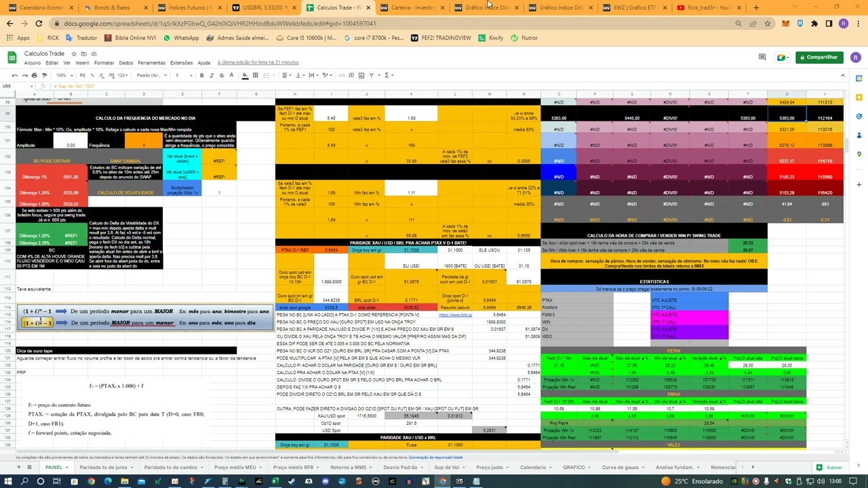Open the Inserir menu
The height and width of the screenshot is (488, 868).
coord(82,63)
